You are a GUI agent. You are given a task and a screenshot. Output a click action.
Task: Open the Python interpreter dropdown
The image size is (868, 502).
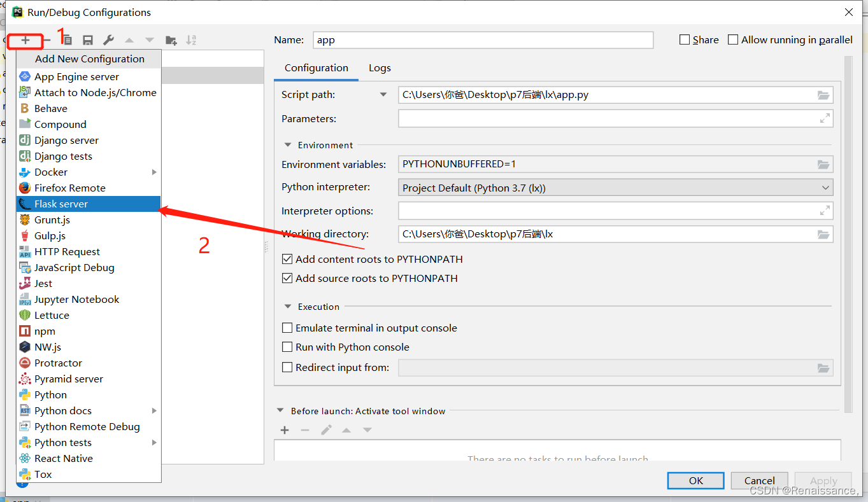(616, 188)
